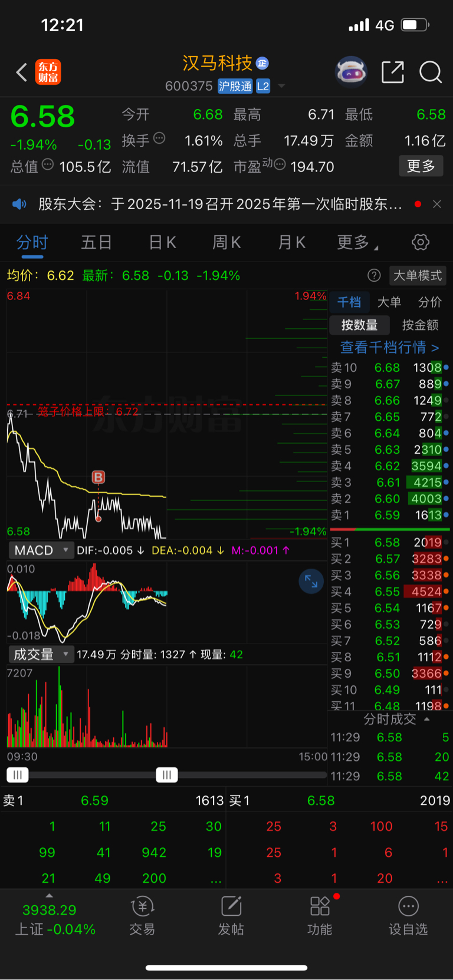This screenshot has width=453, height=980.
Task: Open chart settings gear icon
Action: click(x=421, y=242)
